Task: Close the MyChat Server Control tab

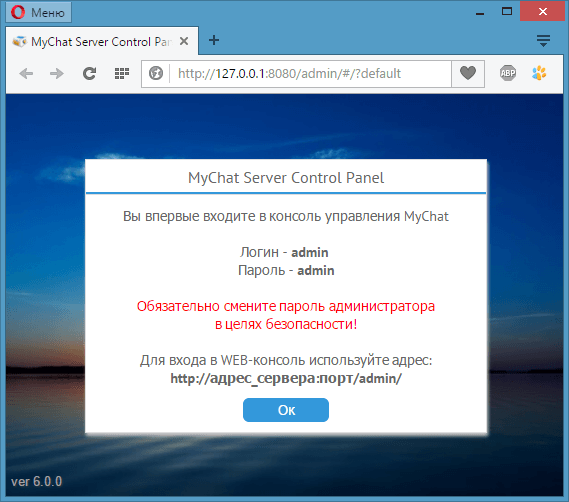Action: pyautogui.click(x=184, y=41)
